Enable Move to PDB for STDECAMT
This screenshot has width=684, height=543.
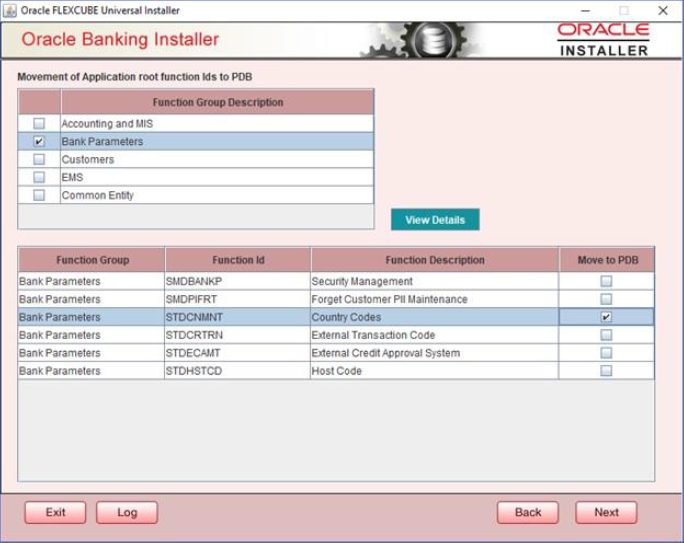pos(606,353)
